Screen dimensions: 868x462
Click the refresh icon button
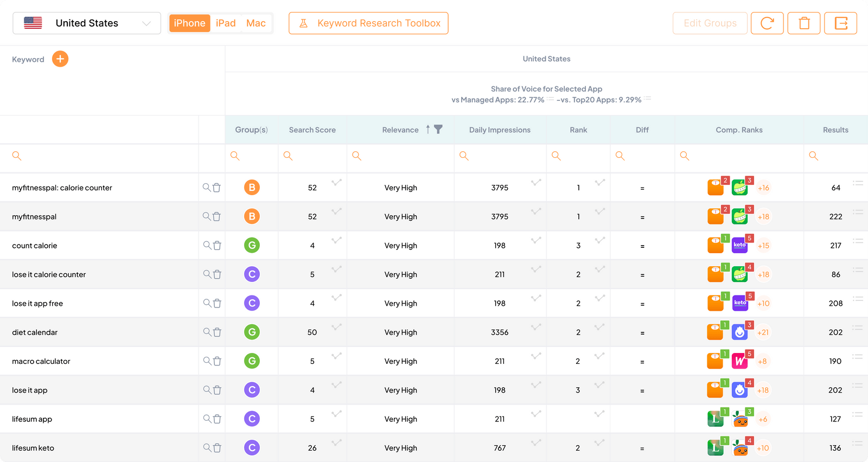767,23
